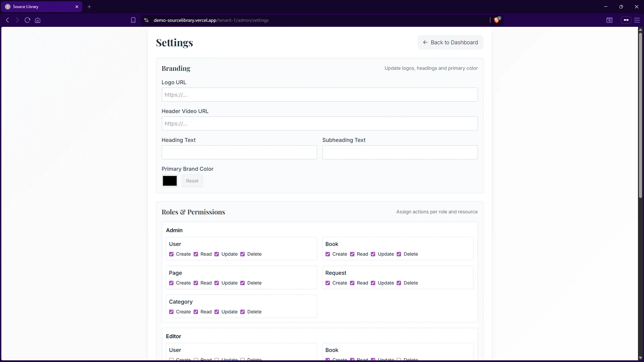Viewport: 644px width, 362px height.
Task: Bookmark this page using the bookmark icon
Action: (x=133, y=20)
